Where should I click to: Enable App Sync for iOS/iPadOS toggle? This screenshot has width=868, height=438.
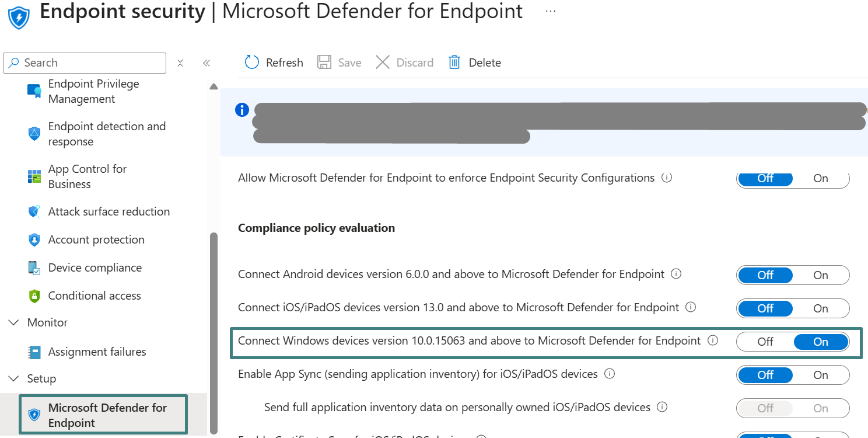tap(820, 375)
